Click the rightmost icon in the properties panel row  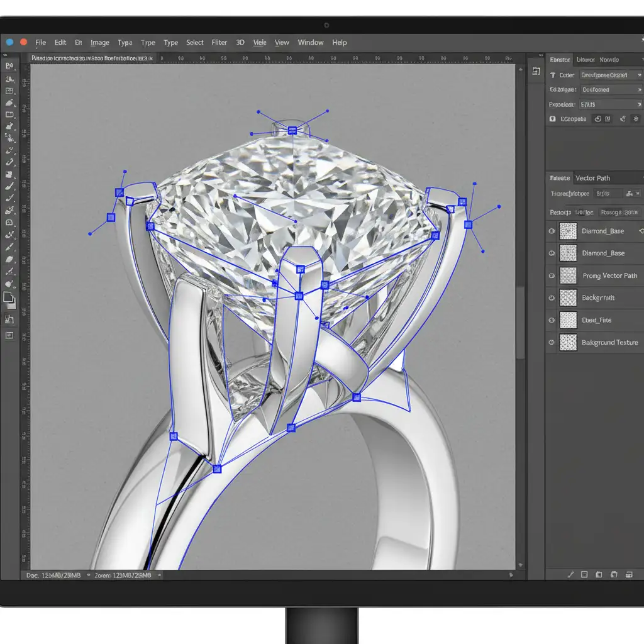[x=636, y=119]
